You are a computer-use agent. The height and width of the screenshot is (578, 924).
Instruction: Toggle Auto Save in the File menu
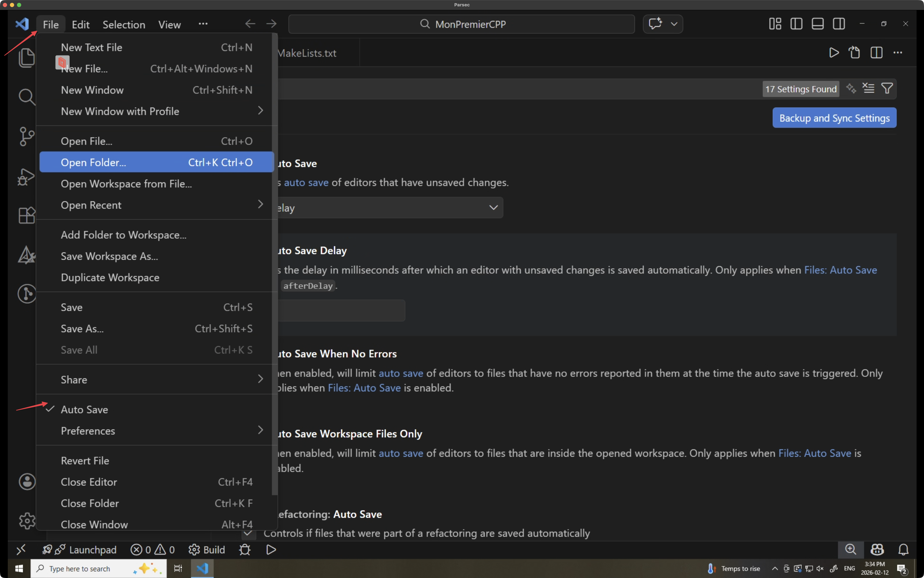click(156, 409)
